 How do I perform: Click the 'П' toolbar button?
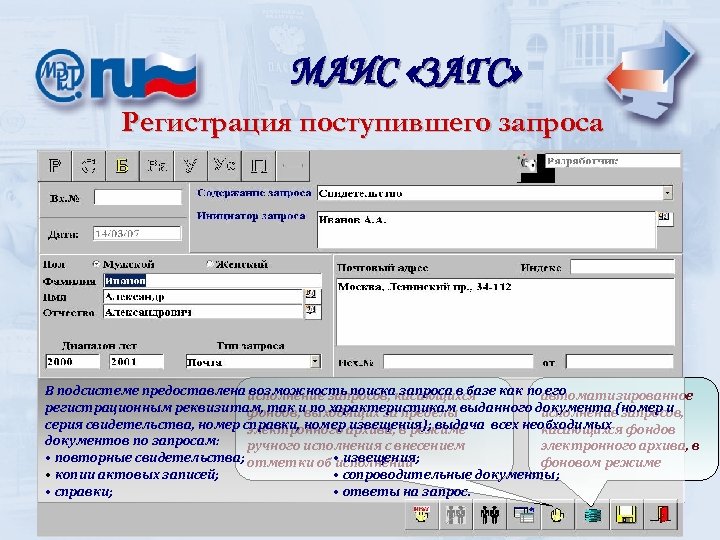tap(259, 166)
